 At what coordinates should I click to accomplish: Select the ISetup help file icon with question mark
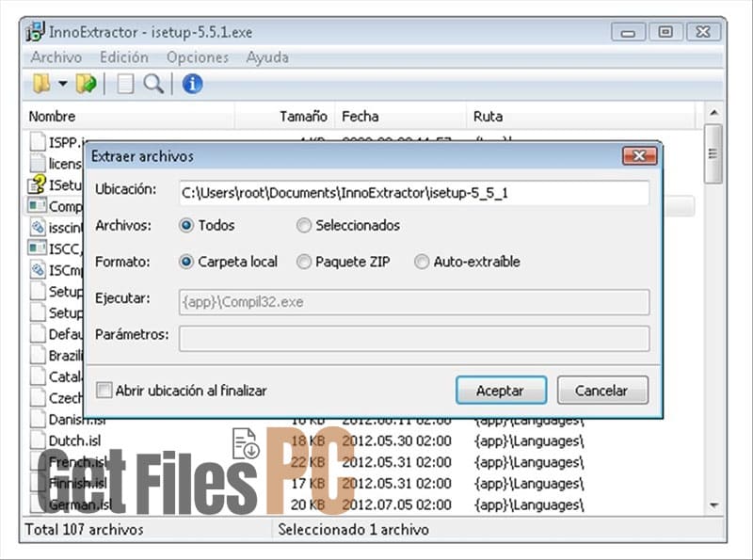[37, 184]
